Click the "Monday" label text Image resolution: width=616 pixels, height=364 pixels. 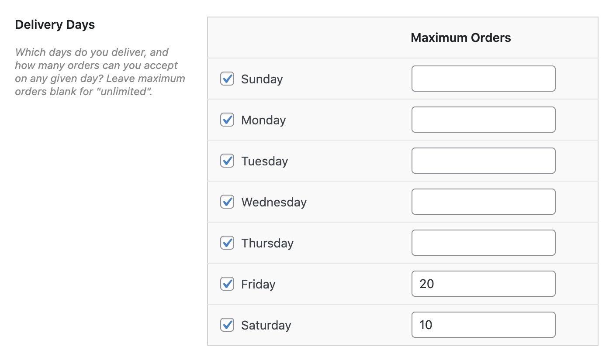point(263,120)
